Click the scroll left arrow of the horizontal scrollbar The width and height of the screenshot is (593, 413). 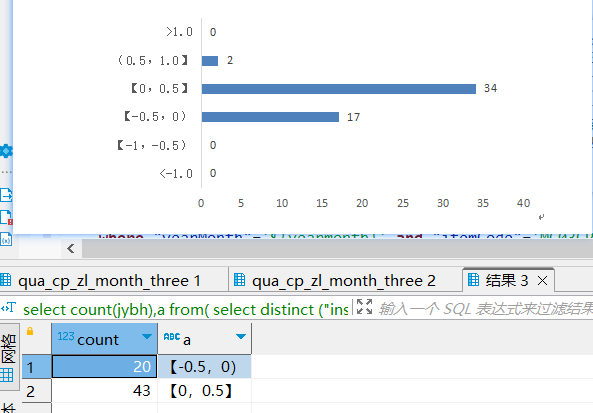click(70, 248)
